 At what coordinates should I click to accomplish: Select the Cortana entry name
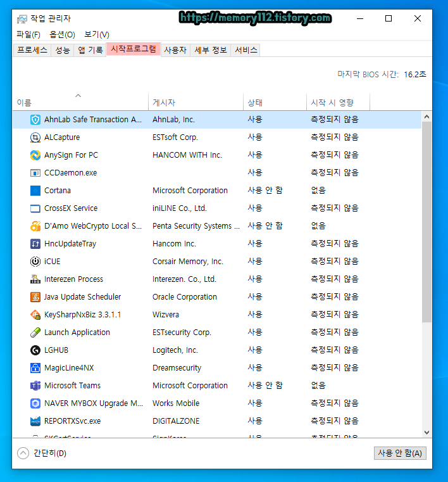pos(58,191)
